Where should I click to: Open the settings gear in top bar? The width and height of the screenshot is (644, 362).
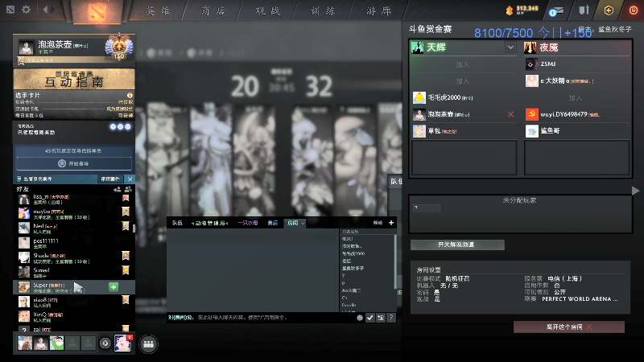27,10
